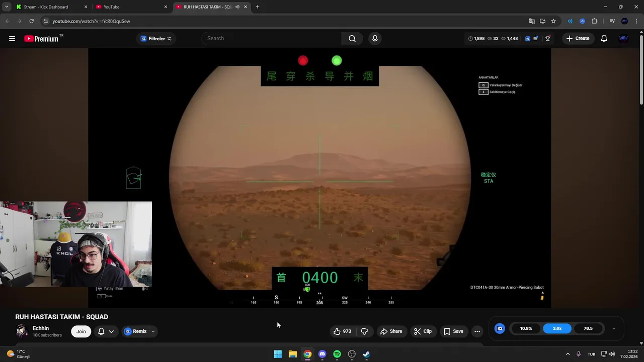Click into the YouTube Search field

272,39
